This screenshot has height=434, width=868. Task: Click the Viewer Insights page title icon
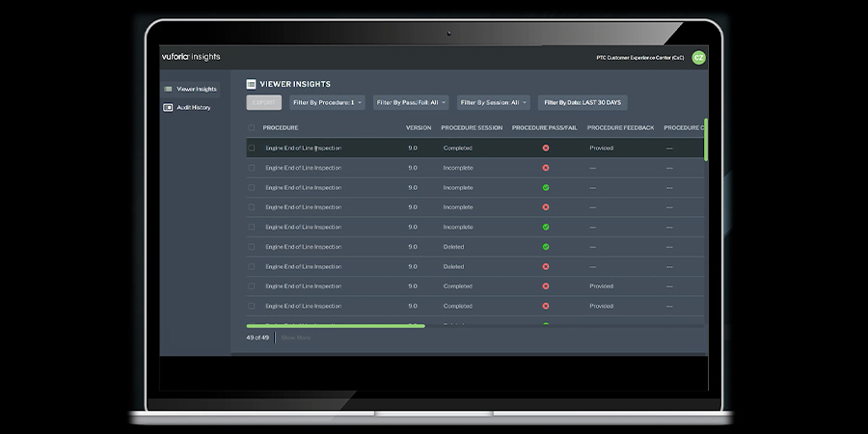tap(251, 85)
